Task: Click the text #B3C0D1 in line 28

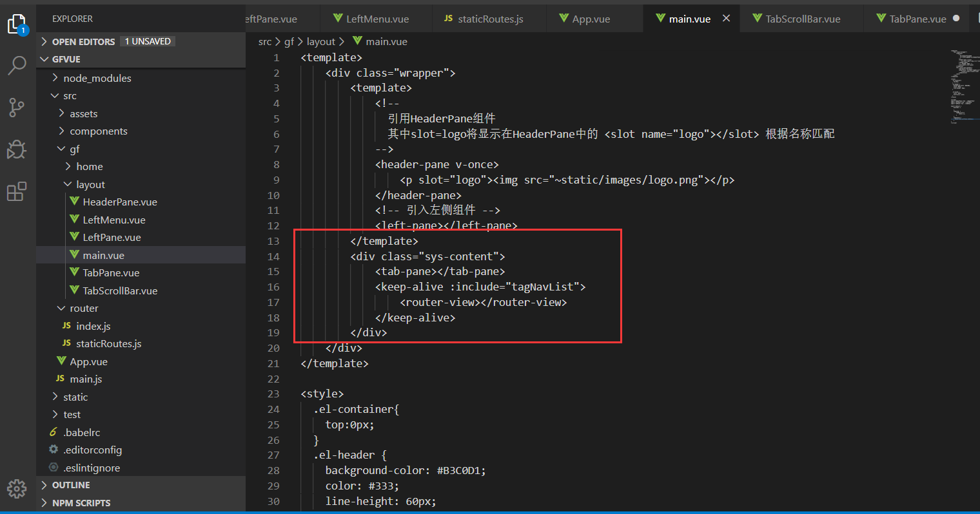Action: tap(458, 470)
